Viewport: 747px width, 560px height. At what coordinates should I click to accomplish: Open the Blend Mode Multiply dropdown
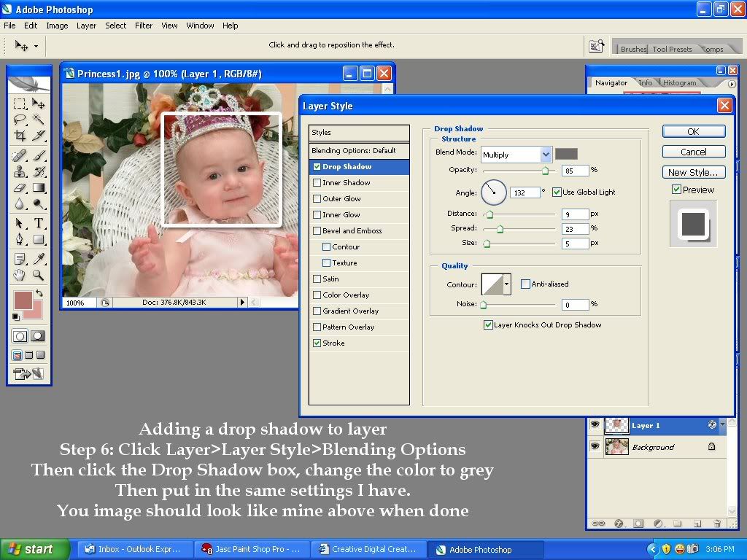[x=546, y=155]
